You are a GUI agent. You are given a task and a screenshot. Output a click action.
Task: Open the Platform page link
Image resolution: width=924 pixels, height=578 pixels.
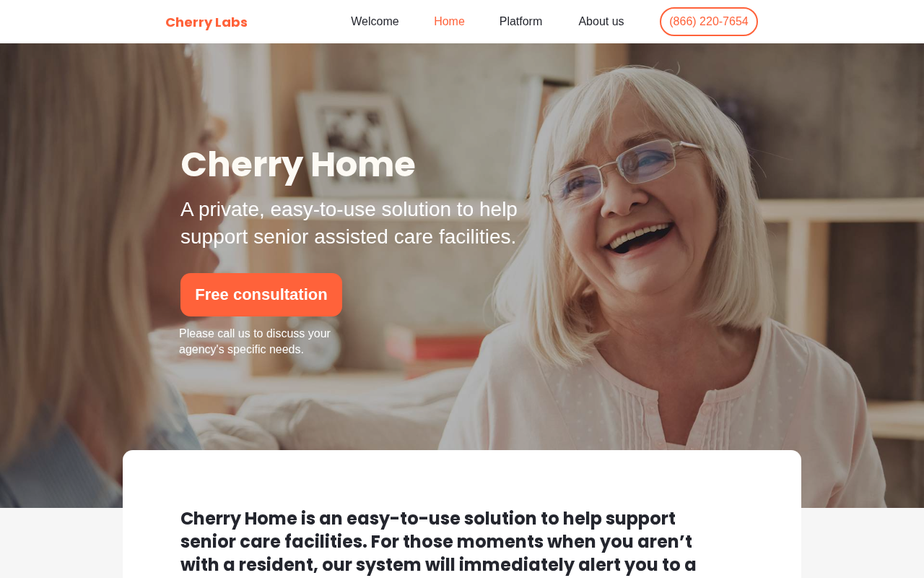point(520,22)
